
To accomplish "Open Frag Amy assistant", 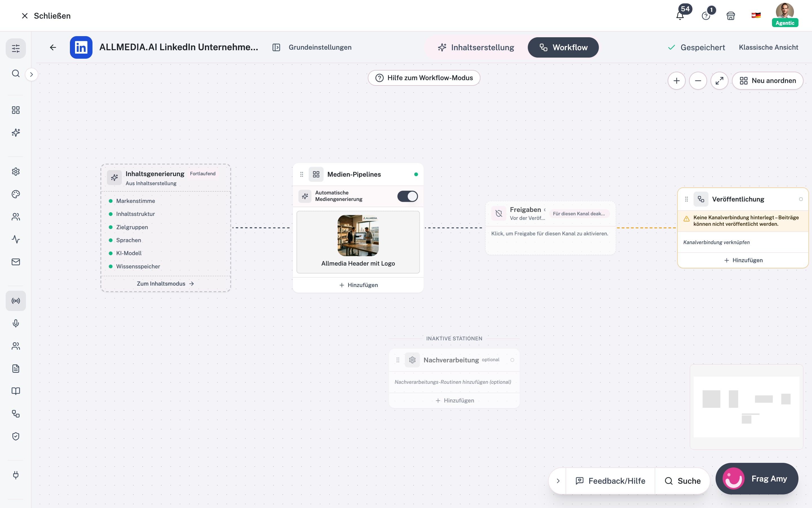I will pyautogui.click(x=757, y=478).
